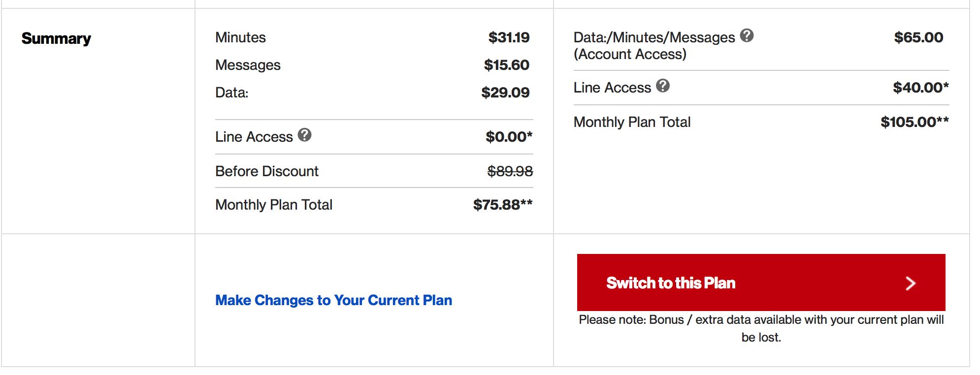This screenshot has width=980, height=375.
Task: Open help icon beside Data/Minutes/Messages
Action: [747, 35]
